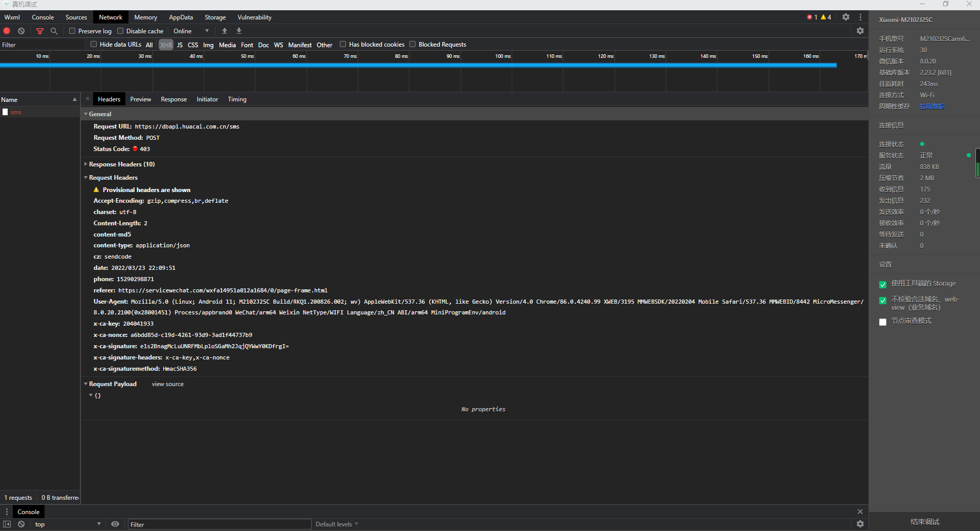Import HAR file with the upload arrow icon
This screenshot has width=980, height=531.
[x=225, y=31]
